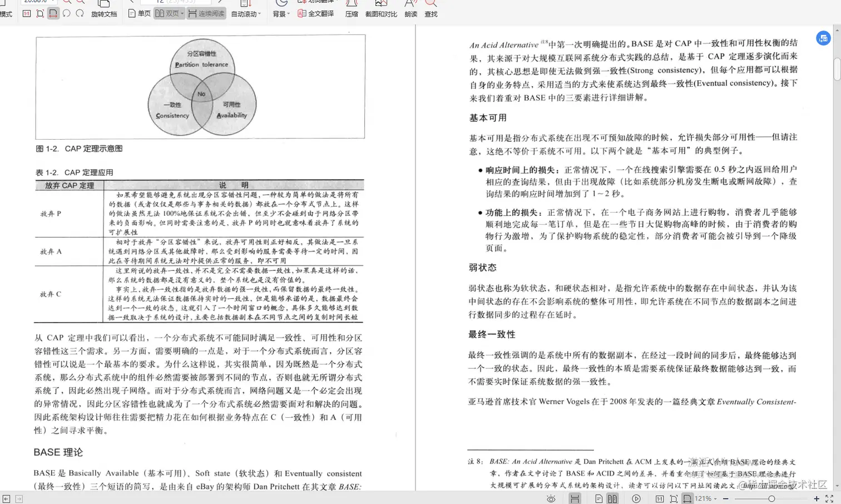Click the actual size 1:1 icon in top toolbar
This screenshot has height=504, width=841.
(27, 13)
